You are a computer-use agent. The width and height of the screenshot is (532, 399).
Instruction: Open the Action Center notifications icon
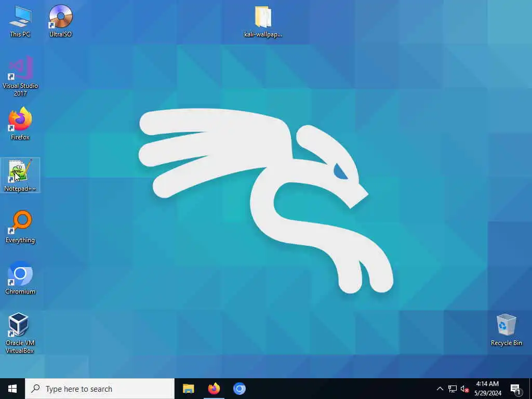pyautogui.click(x=516, y=389)
